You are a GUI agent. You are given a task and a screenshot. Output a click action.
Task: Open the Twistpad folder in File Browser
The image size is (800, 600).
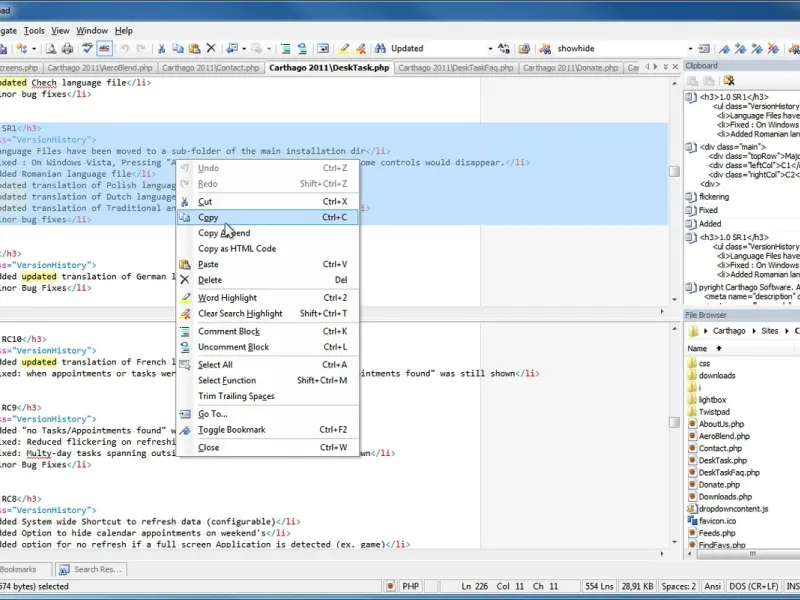coord(714,412)
